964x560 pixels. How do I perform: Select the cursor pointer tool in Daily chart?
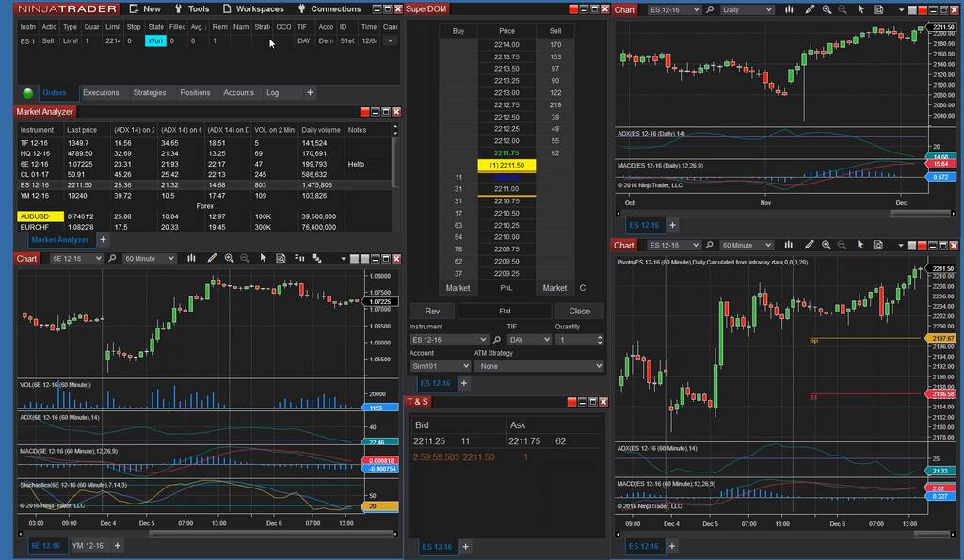coord(860,9)
